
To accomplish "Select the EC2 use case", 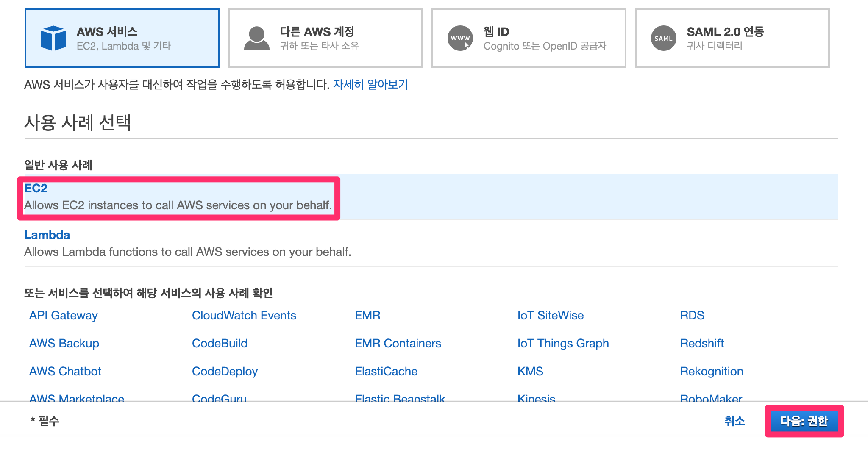I will pyautogui.click(x=36, y=188).
